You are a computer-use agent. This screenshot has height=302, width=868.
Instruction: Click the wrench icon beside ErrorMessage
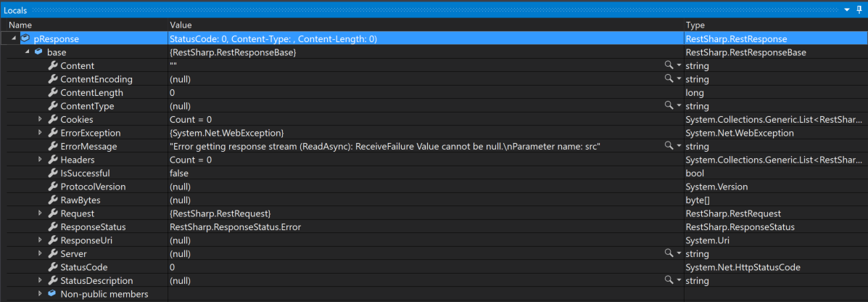pos(53,147)
